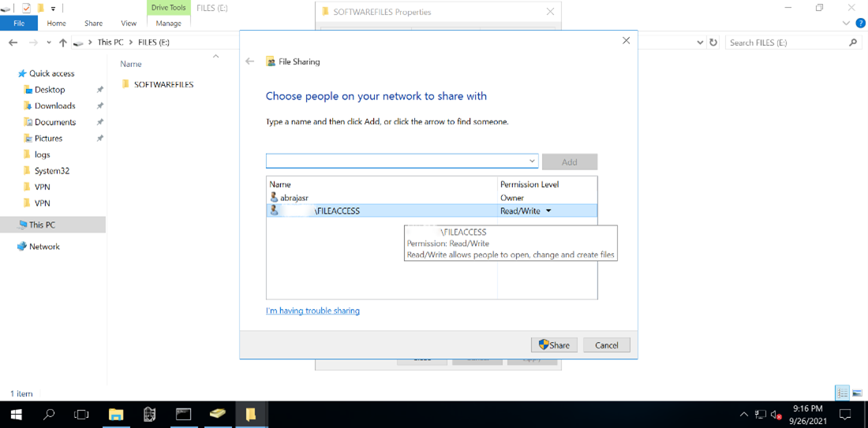Open File Explorer taskbar icon

pyautogui.click(x=115, y=414)
